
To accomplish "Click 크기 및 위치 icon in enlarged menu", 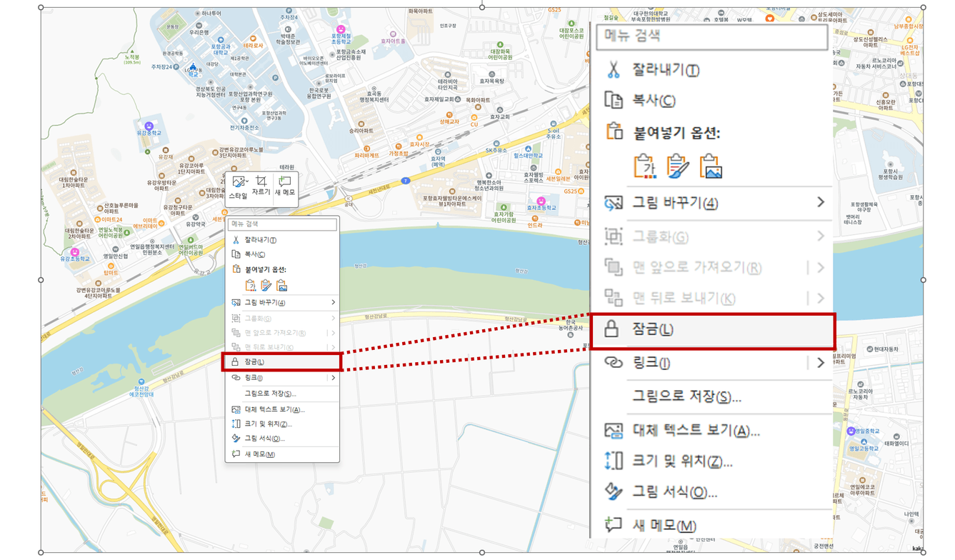I will click(614, 461).
